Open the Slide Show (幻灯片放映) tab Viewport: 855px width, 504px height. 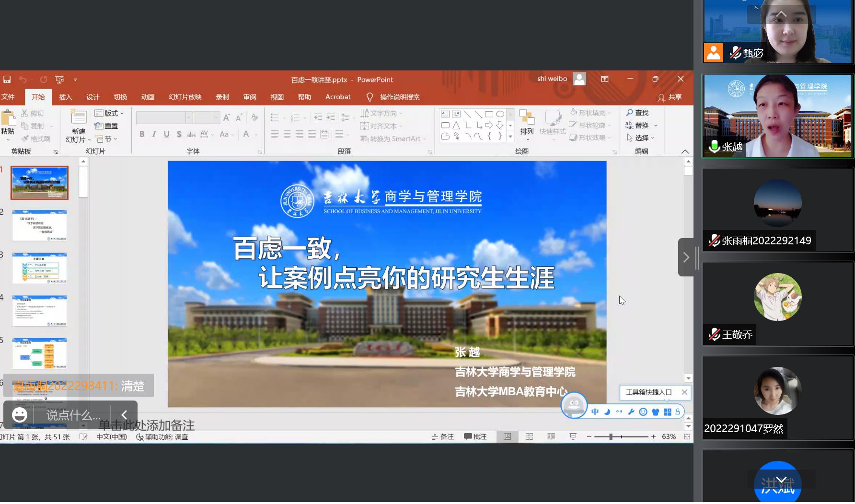(x=185, y=97)
